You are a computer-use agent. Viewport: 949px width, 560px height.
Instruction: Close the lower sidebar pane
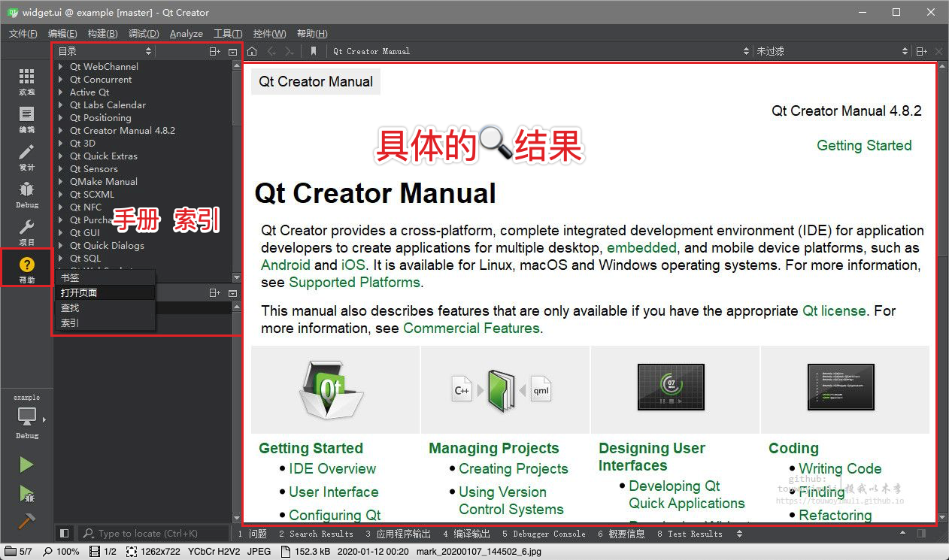pyautogui.click(x=232, y=292)
